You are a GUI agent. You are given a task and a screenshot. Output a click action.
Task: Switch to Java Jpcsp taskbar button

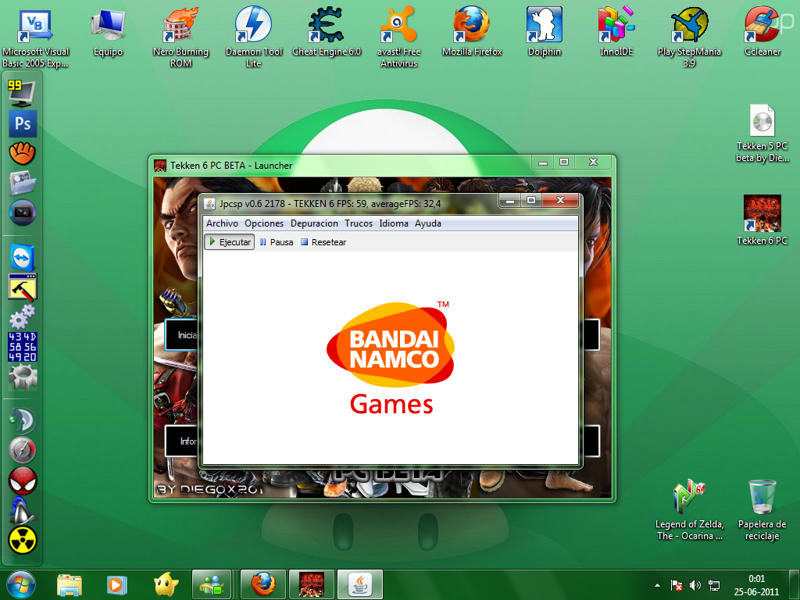[360, 585]
